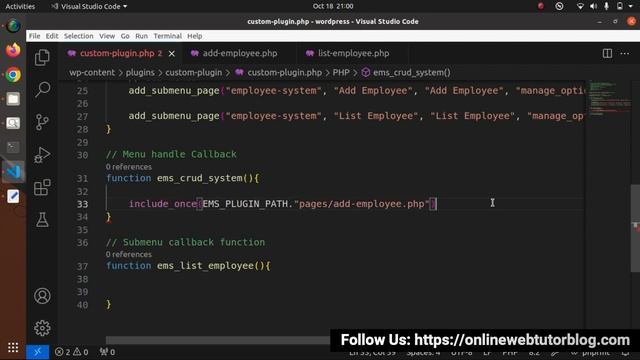Expand custom-plugin folder breadcrumb

coord(193,73)
